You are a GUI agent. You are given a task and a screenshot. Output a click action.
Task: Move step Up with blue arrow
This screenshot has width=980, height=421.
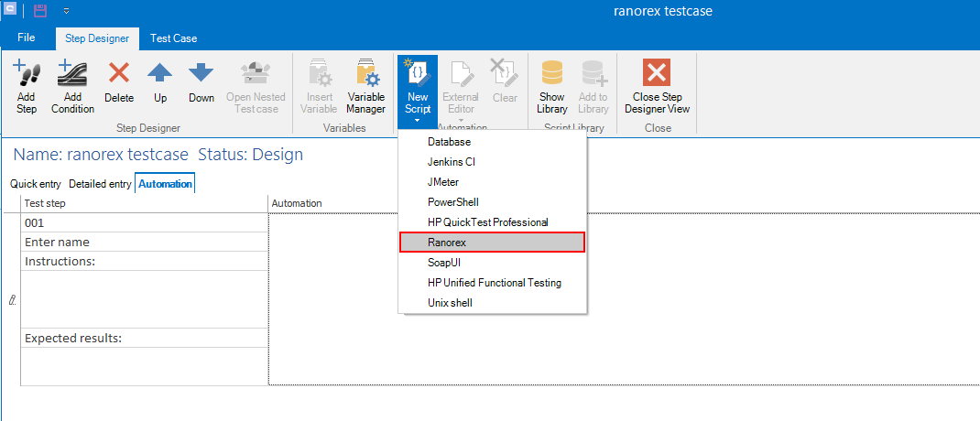pyautogui.click(x=160, y=75)
